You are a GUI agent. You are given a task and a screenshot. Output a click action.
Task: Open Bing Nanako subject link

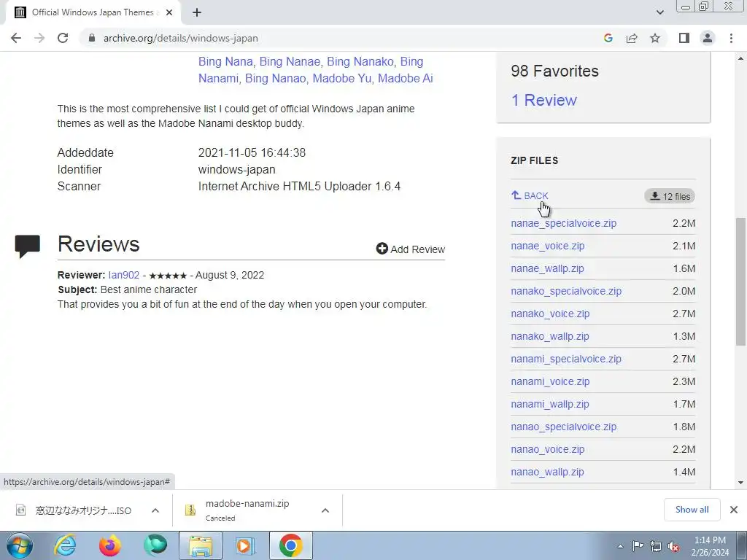tap(360, 61)
